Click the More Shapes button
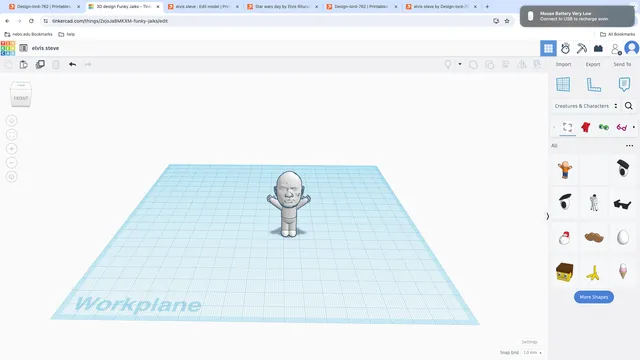This screenshot has width=640, height=360. point(593,297)
